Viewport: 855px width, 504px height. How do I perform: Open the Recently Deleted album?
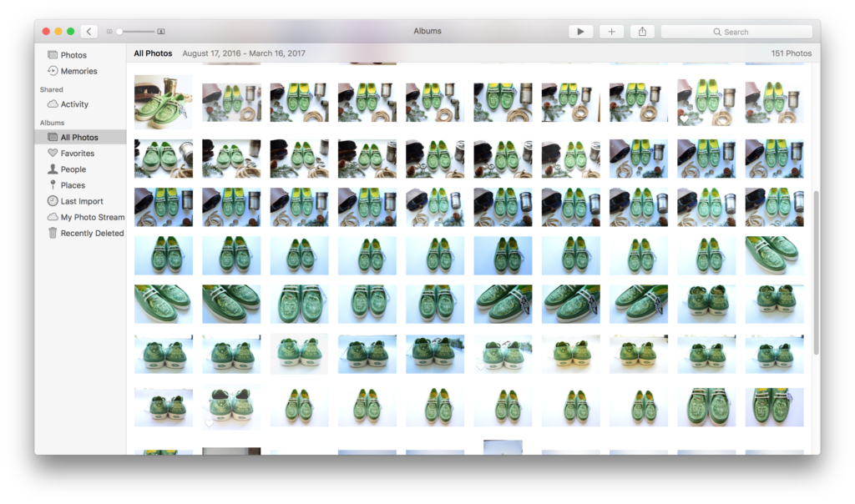92,234
